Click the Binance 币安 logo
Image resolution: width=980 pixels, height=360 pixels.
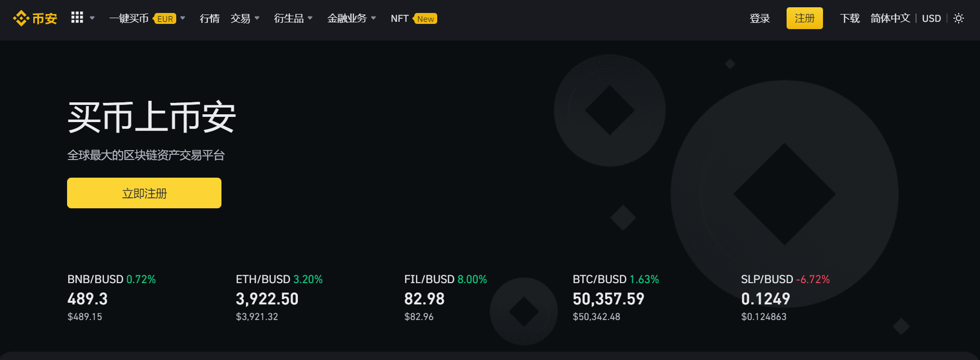click(35, 19)
